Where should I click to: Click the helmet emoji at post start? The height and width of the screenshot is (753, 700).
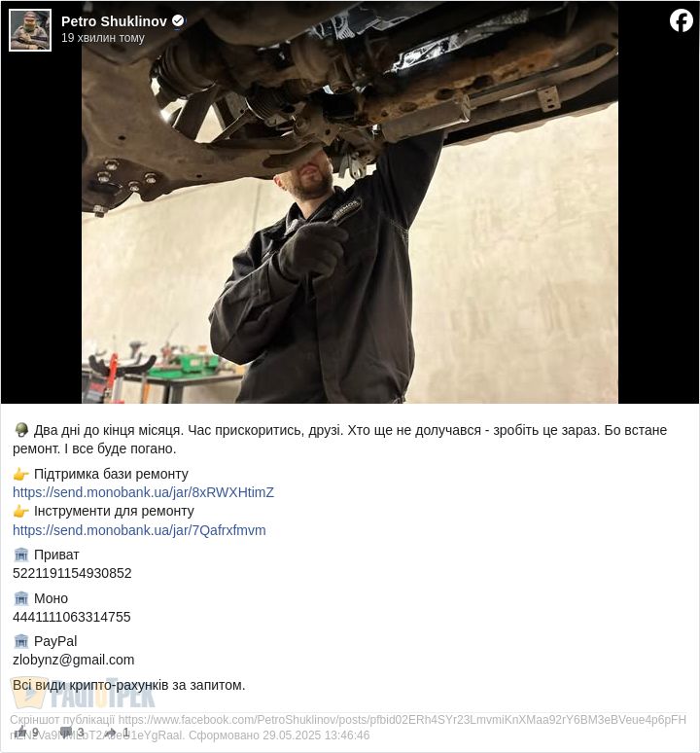click(21, 429)
